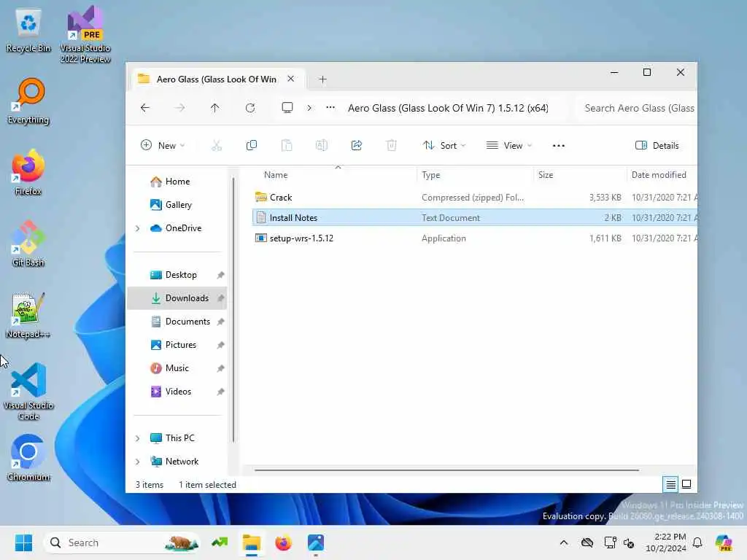Image resolution: width=747 pixels, height=560 pixels.
Task: Click the monitor icon in address bar
Action: click(x=287, y=108)
